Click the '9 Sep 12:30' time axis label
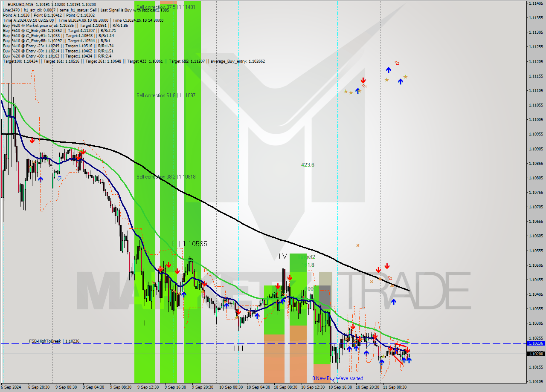Viewport: 546px width, 392px height. click(148, 387)
